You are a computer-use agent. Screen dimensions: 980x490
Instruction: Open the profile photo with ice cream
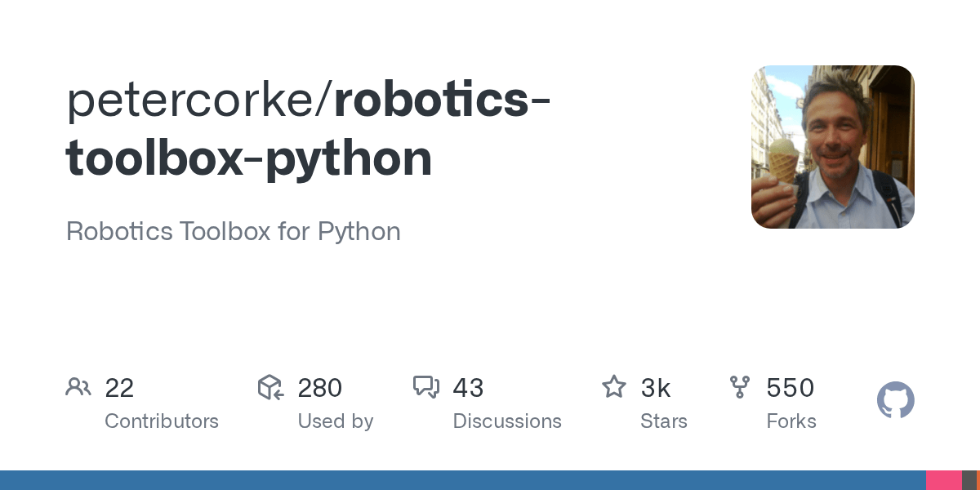pyautogui.click(x=833, y=147)
